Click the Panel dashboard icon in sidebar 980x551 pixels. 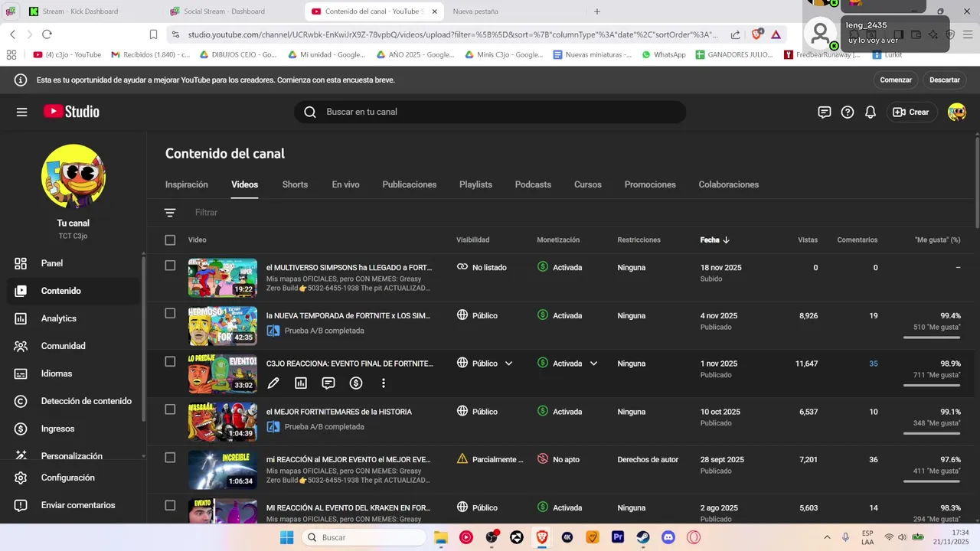click(x=21, y=263)
